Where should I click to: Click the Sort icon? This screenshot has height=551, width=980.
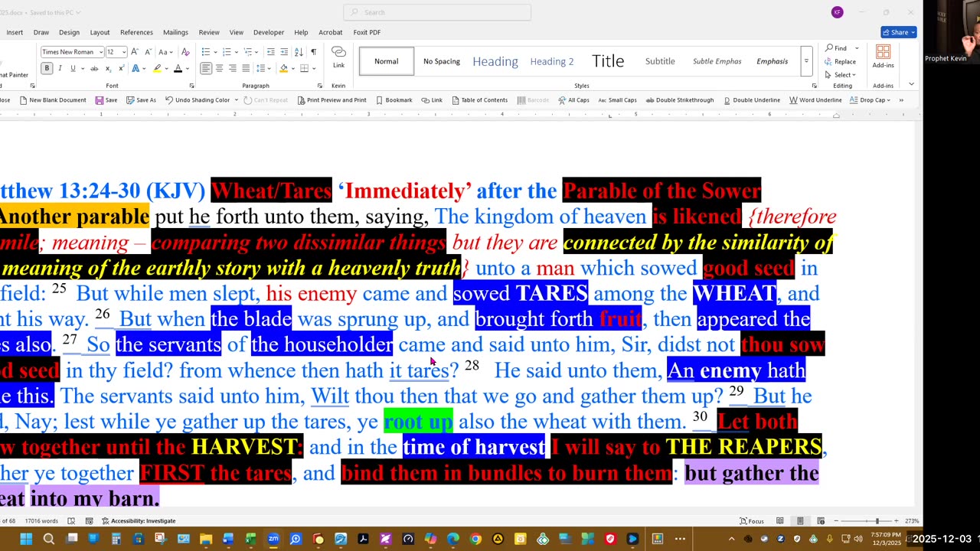299,52
